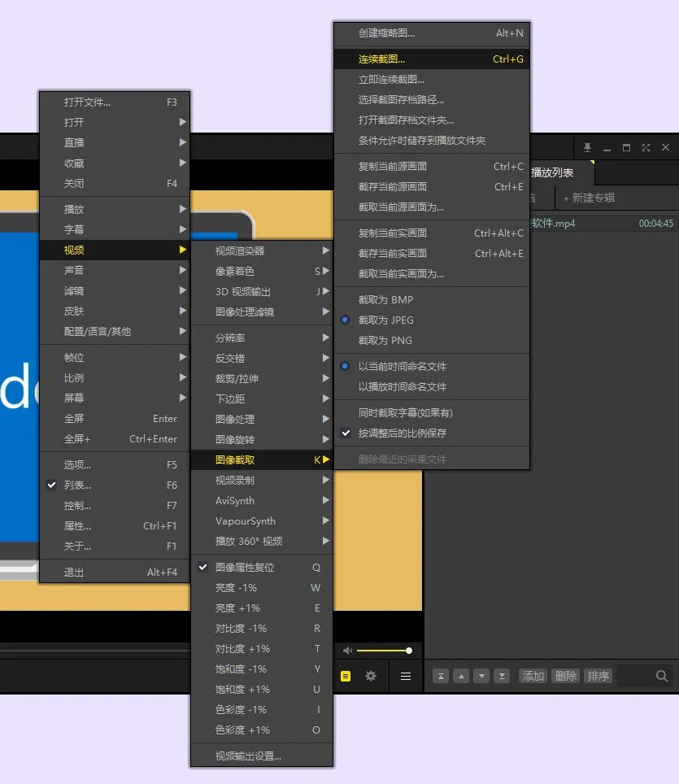Move item to top of playlist
This screenshot has height=784, width=679.
click(441, 676)
